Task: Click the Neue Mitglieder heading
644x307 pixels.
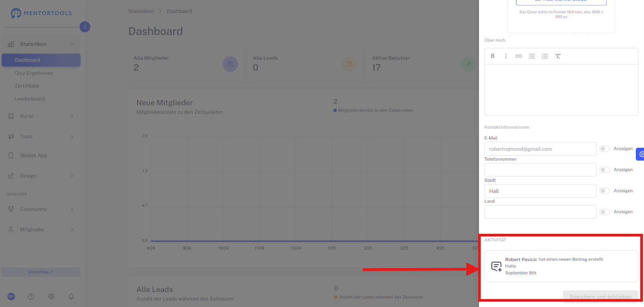Action: pos(165,103)
